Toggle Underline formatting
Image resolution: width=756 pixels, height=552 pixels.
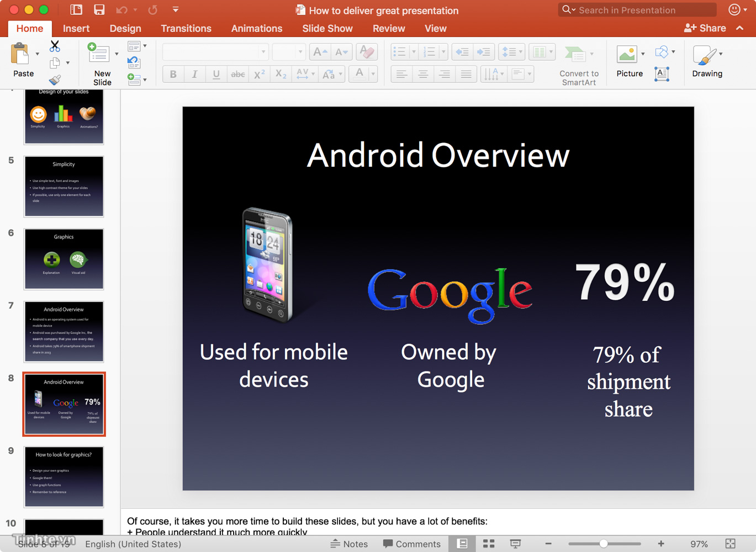[216, 74]
